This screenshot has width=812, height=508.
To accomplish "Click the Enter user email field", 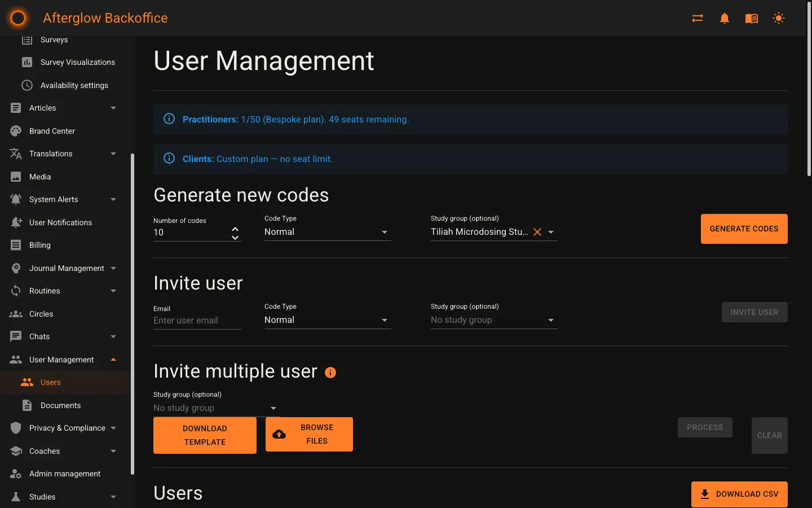I will [197, 321].
